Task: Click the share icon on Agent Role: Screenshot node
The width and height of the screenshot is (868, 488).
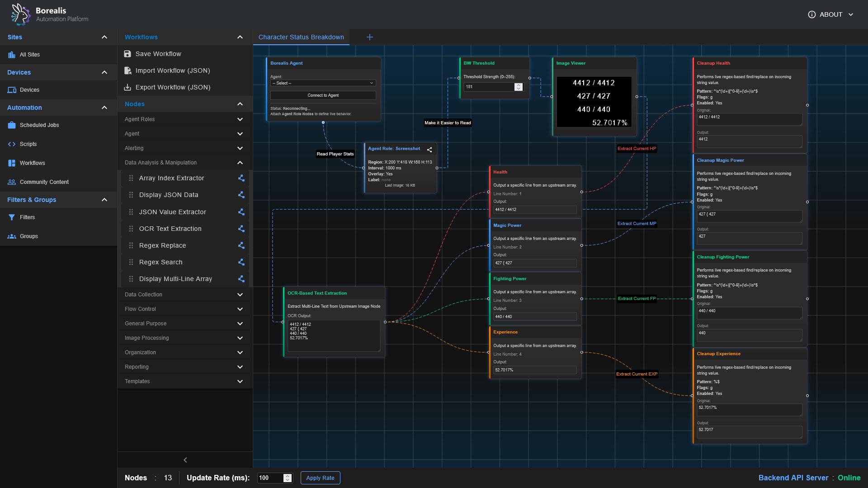Action: pyautogui.click(x=429, y=150)
